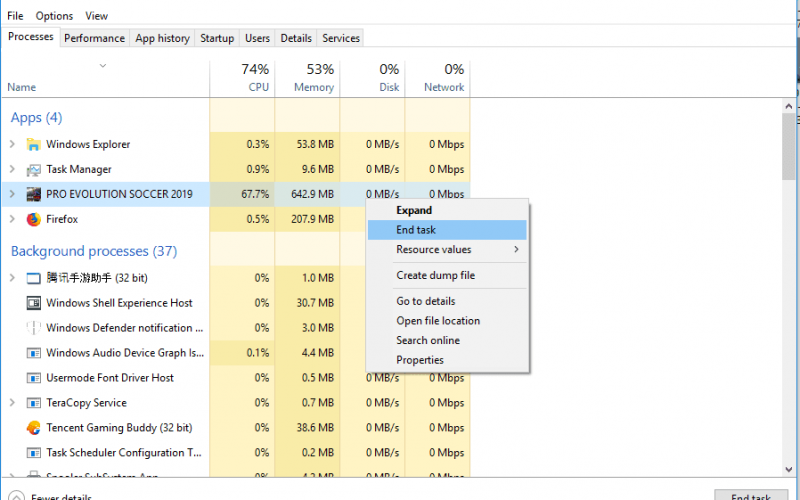Screen dimensions: 800x500
Task: Open the View menu
Action: pos(96,16)
